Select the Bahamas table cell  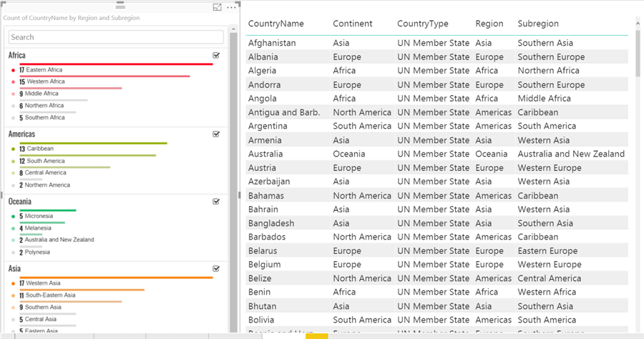(265, 196)
